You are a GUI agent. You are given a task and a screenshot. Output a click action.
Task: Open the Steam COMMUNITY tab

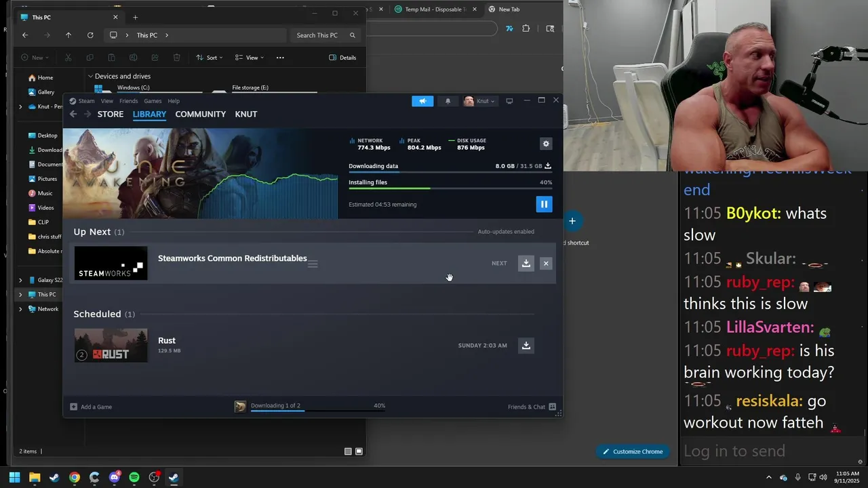pyautogui.click(x=200, y=114)
